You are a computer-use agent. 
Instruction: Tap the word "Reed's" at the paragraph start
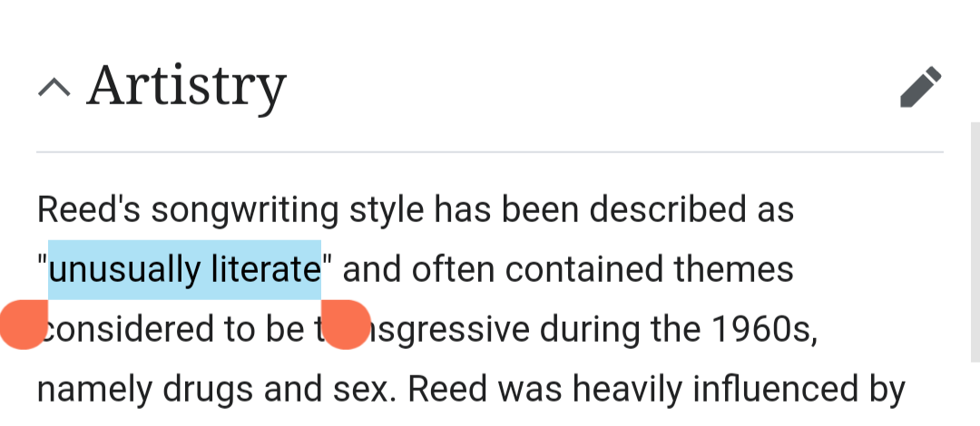pyautogui.click(x=88, y=209)
